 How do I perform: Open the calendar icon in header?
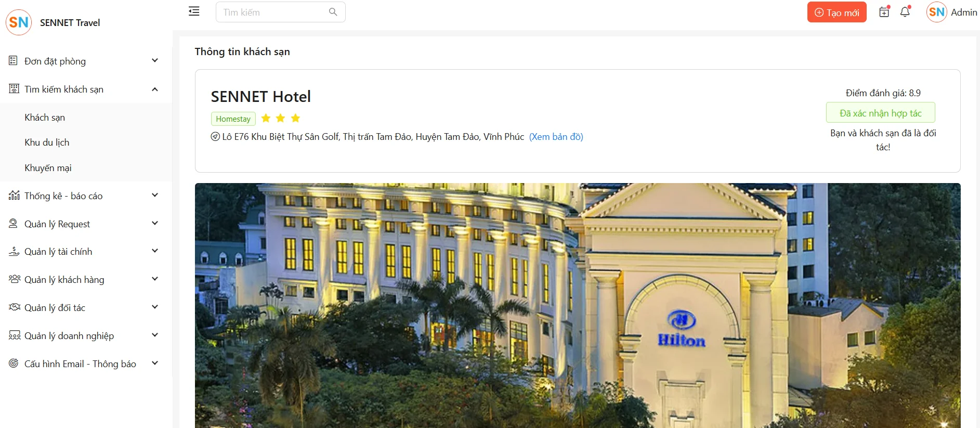(884, 12)
